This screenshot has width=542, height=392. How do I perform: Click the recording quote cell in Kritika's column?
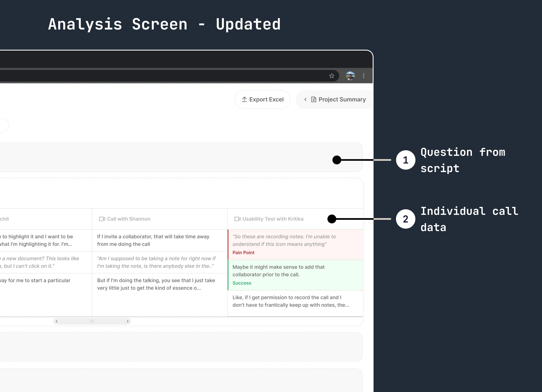(295, 244)
